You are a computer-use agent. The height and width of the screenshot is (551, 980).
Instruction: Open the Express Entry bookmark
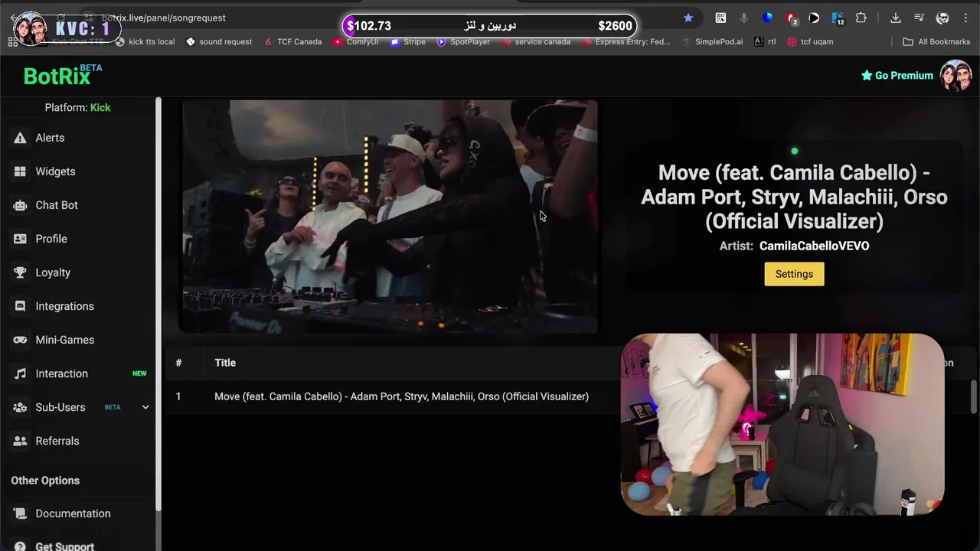(626, 41)
